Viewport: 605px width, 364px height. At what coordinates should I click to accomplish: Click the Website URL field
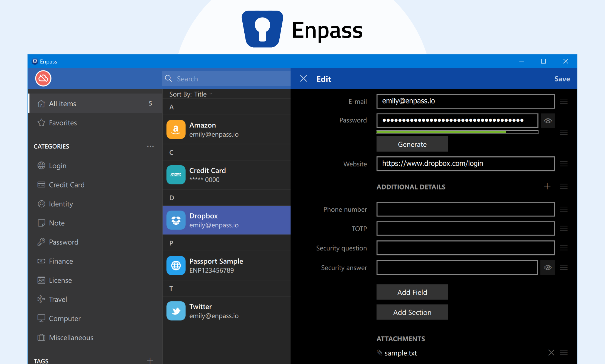[466, 164]
